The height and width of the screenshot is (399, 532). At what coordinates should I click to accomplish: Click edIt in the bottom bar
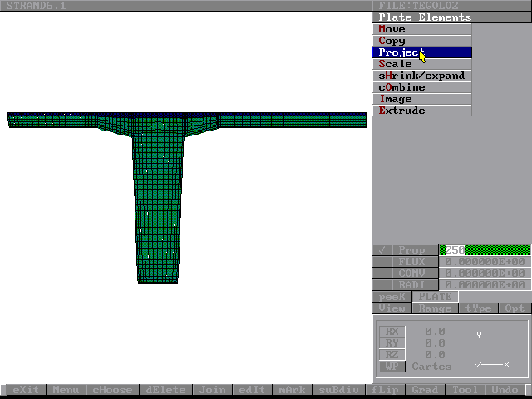(252, 390)
